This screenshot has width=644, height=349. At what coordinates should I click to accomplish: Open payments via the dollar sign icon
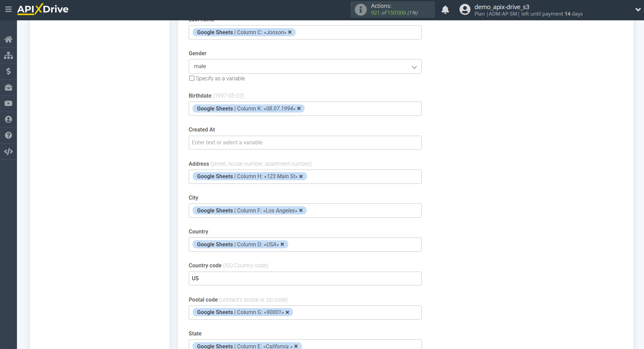(x=8, y=71)
